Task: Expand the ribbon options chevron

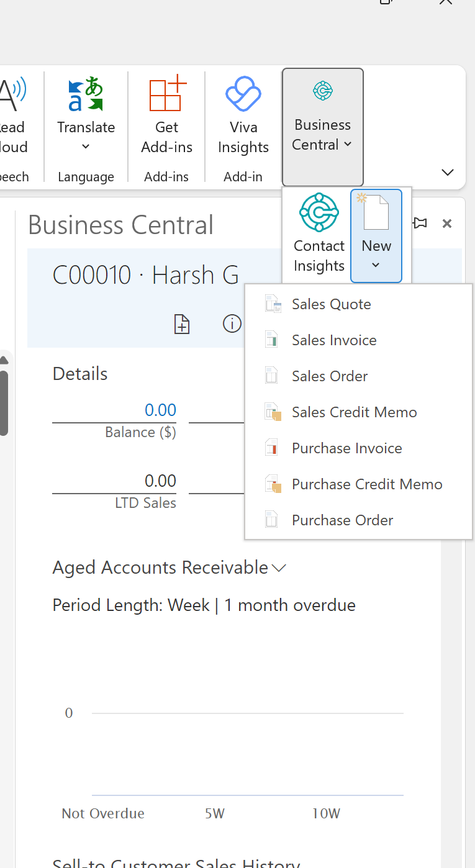Action: [x=447, y=173]
